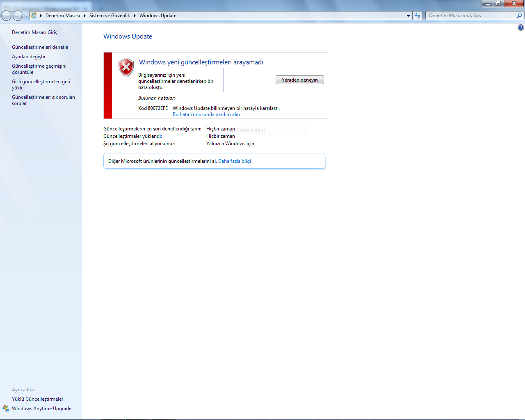Expand the arrow after Sistem ve Güvenlik
Screen dimensions: 525x420
135,16
